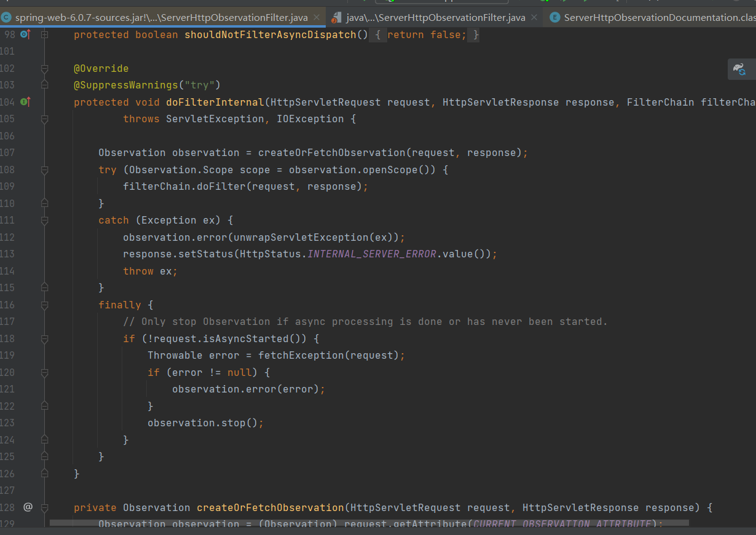Image resolution: width=756 pixels, height=535 pixels.
Task: Click openScope() call on line 108
Action: (400, 170)
